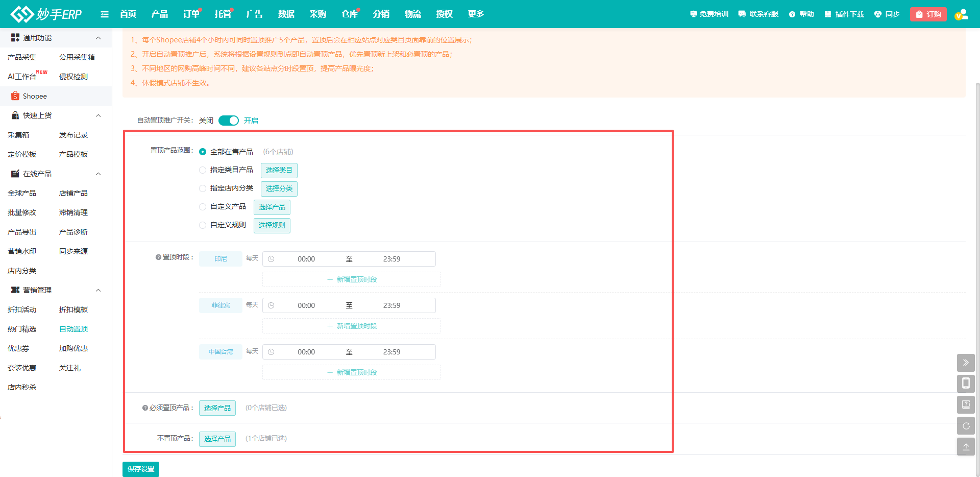Open 优惠券 in the sidebar
Screen dimensions: 980x477
(18, 348)
